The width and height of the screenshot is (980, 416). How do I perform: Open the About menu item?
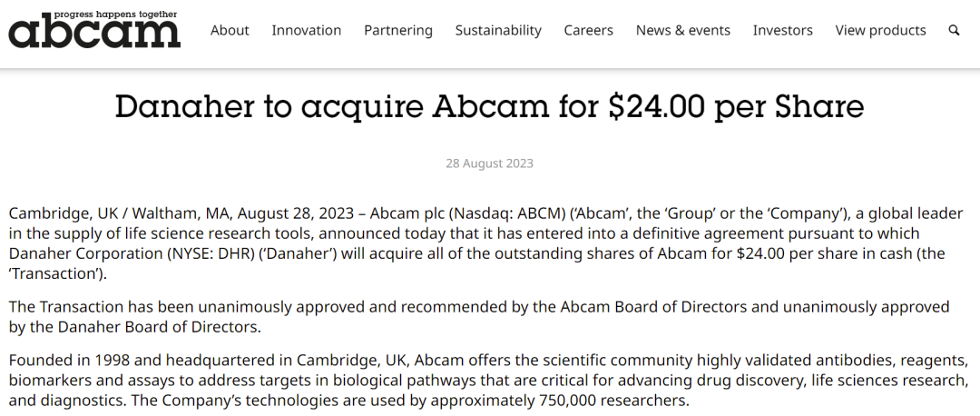point(230,31)
